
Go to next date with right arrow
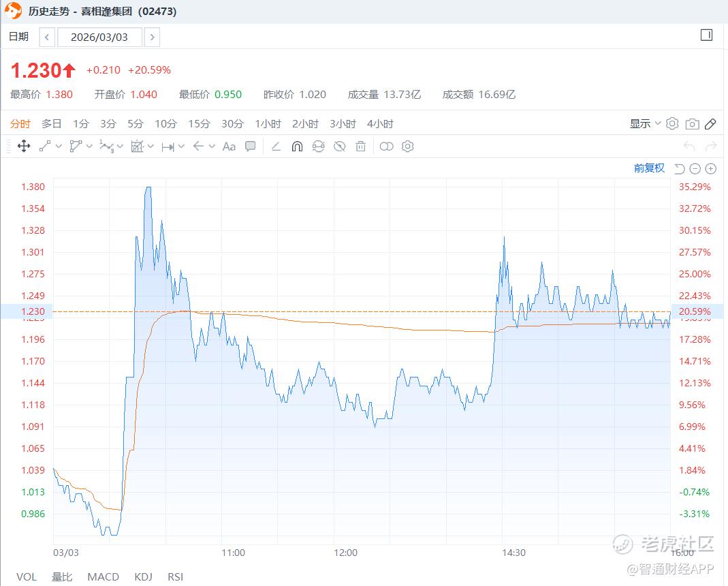[152, 37]
